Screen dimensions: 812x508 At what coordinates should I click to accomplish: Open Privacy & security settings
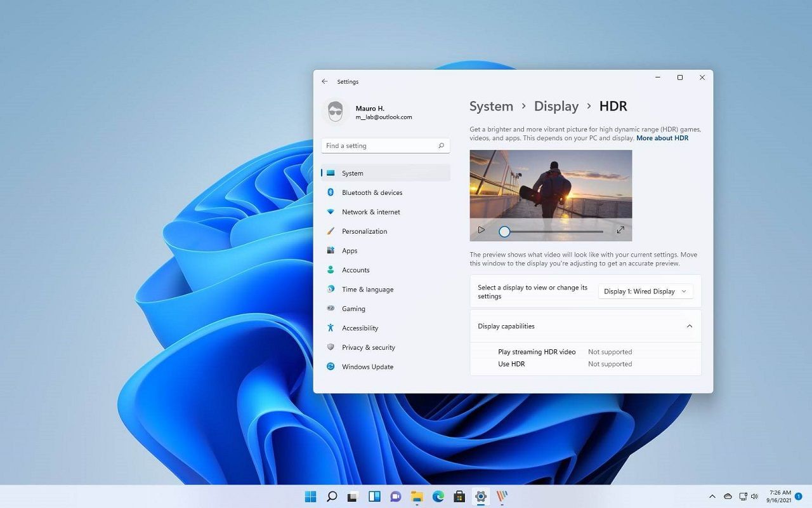(x=368, y=347)
